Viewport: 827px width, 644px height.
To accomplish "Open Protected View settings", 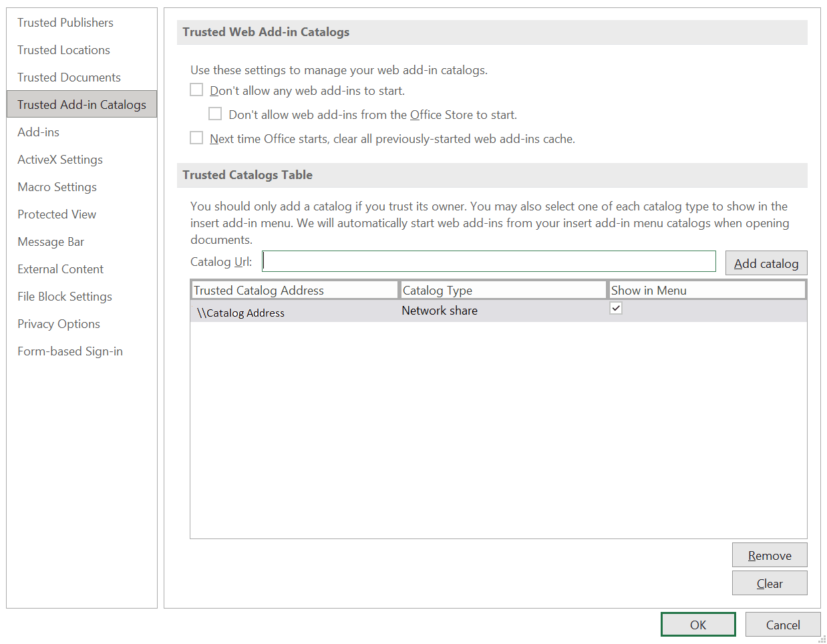I will (56, 214).
